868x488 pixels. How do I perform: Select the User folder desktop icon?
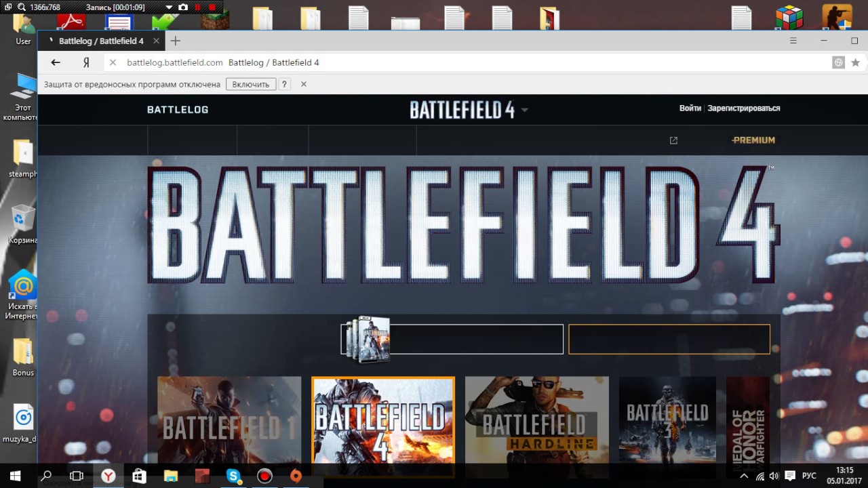(23, 30)
